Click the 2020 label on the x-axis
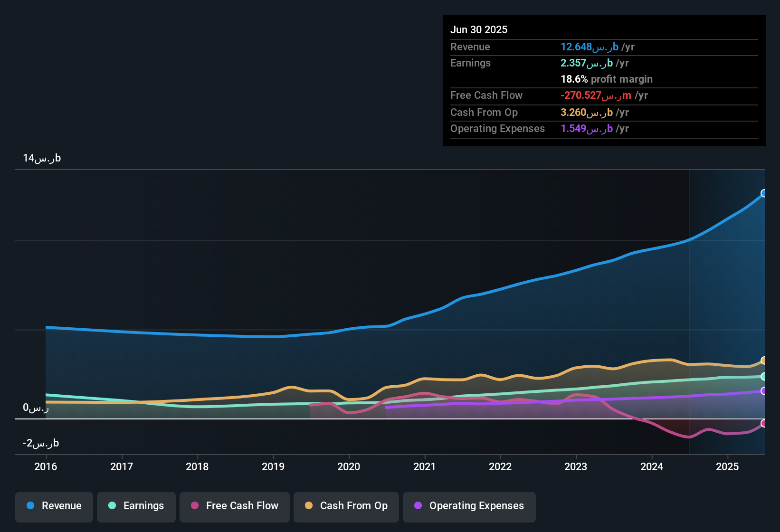The width and height of the screenshot is (780, 532). click(349, 467)
